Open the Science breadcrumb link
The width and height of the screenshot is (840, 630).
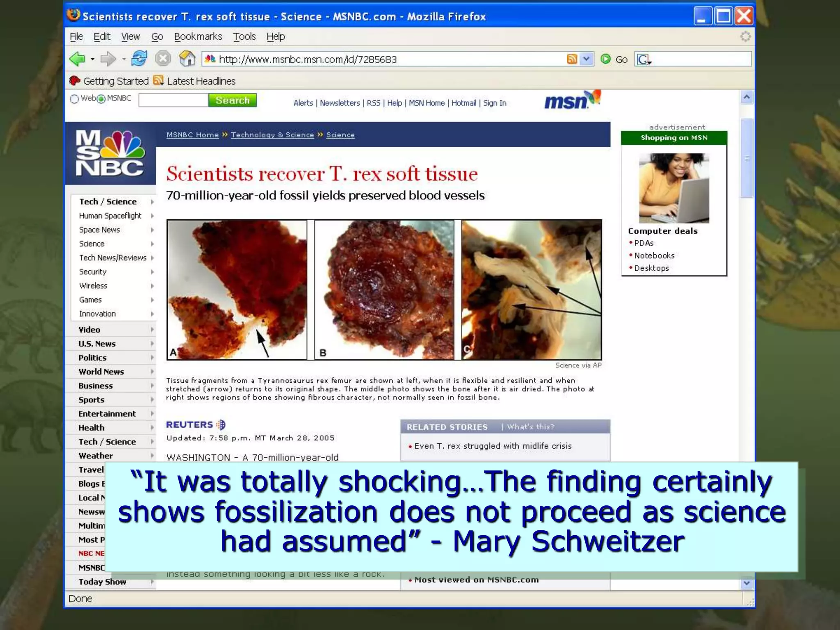[340, 135]
